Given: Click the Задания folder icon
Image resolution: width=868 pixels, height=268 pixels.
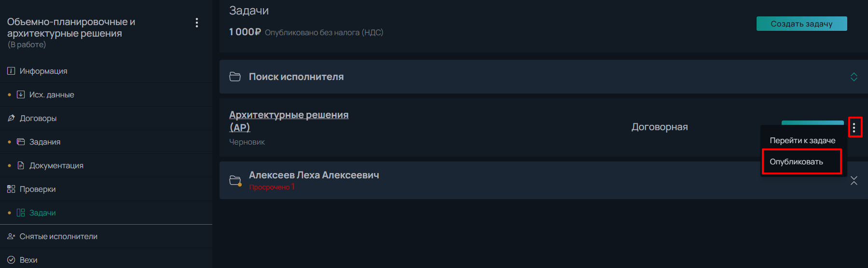Looking at the screenshot, I should point(21,142).
